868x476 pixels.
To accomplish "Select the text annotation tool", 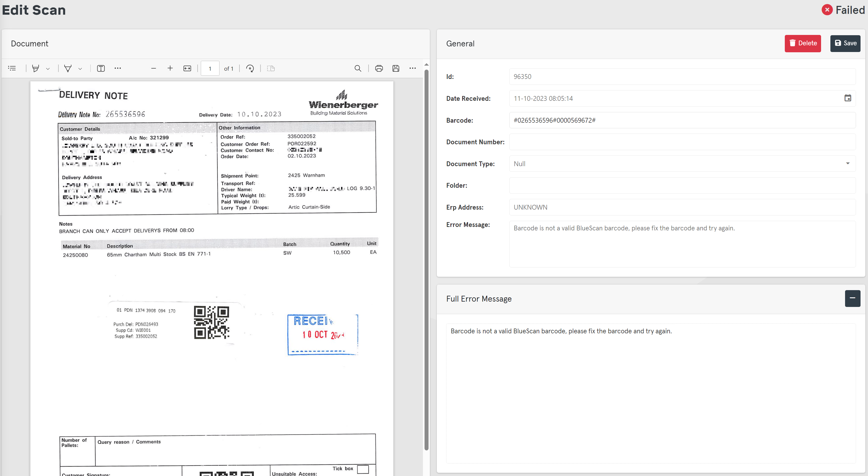I will [101, 68].
